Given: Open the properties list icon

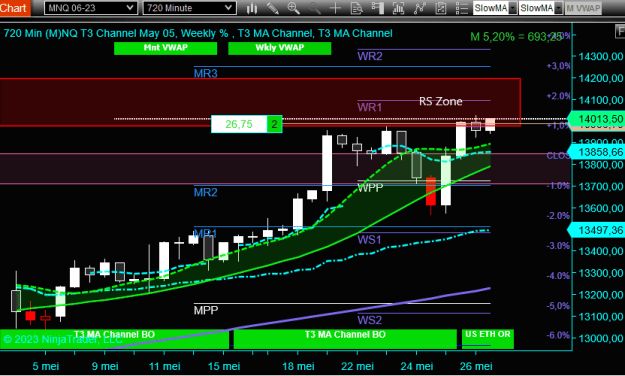Looking at the screenshot, I should click(x=461, y=8).
